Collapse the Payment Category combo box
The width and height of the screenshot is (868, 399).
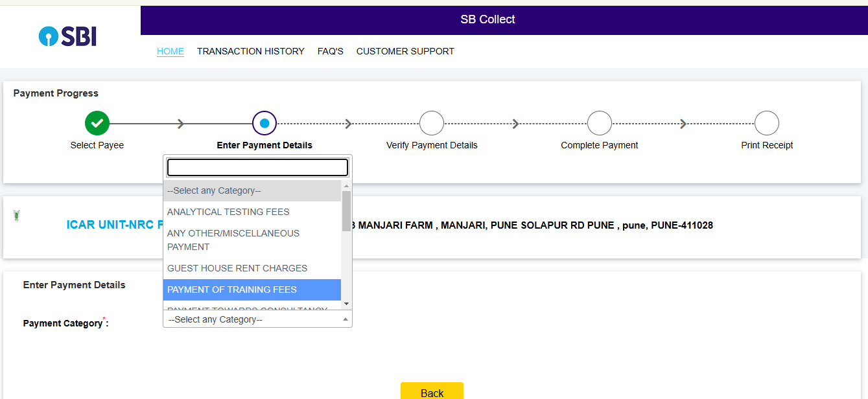tap(257, 319)
